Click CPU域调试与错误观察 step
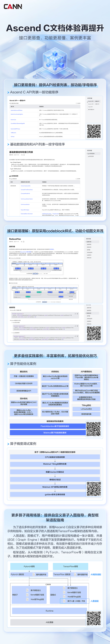The image size is (110, 644). pos(55,457)
